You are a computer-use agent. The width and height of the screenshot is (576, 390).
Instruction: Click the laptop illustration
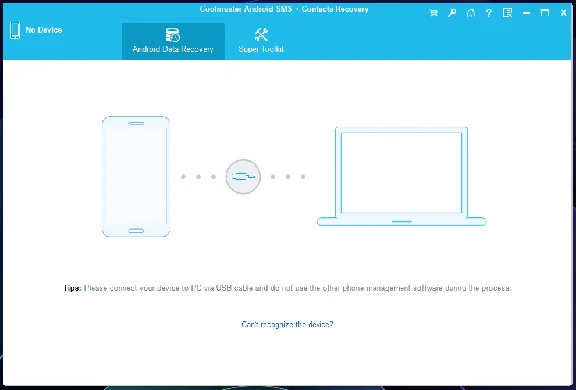tap(402, 176)
